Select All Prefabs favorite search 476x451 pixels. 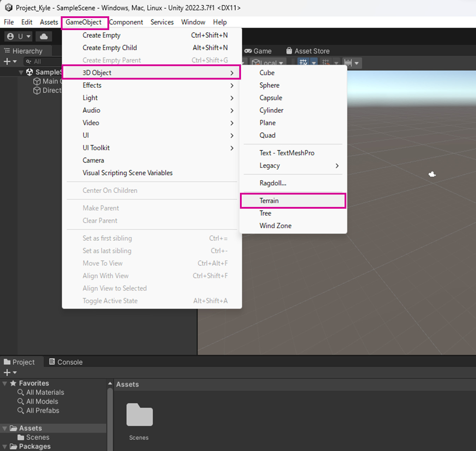(x=42, y=411)
